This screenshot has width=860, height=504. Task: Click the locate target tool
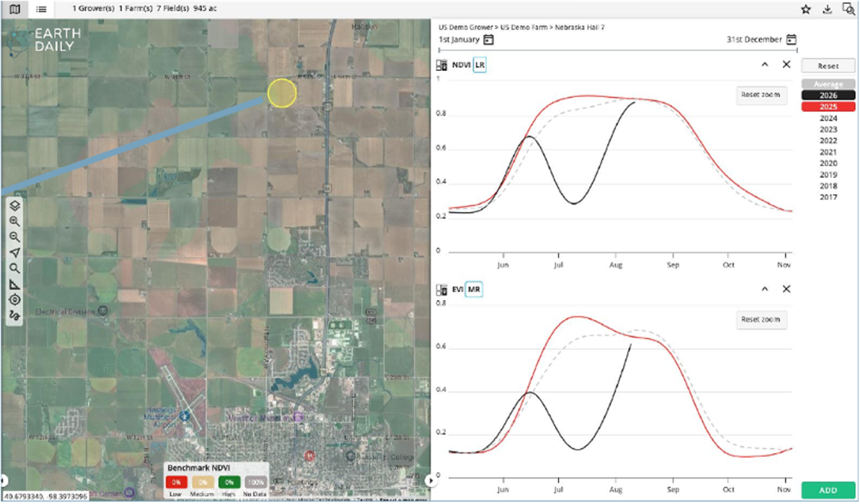[15, 300]
